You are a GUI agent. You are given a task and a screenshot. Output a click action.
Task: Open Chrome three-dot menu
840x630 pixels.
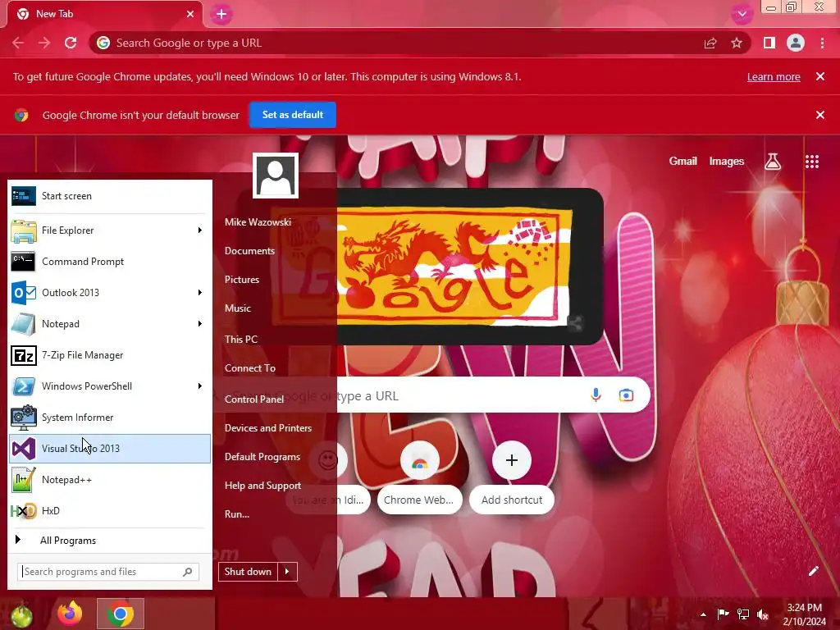(822, 43)
